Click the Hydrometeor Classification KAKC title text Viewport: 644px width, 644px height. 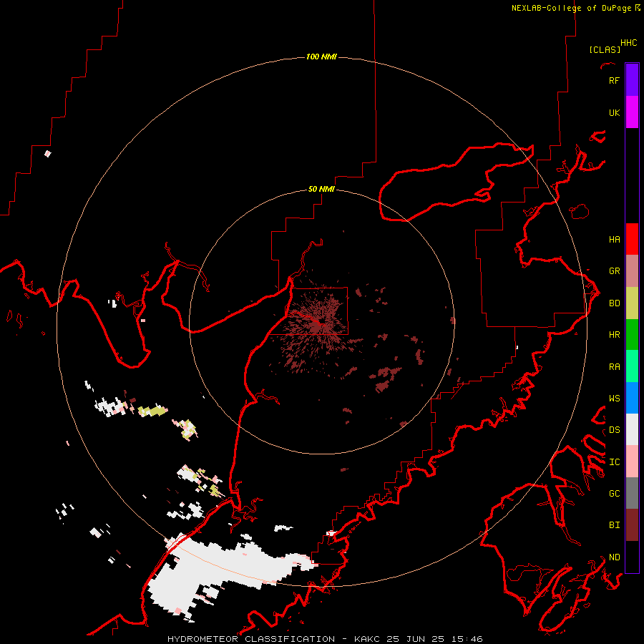(x=325, y=639)
